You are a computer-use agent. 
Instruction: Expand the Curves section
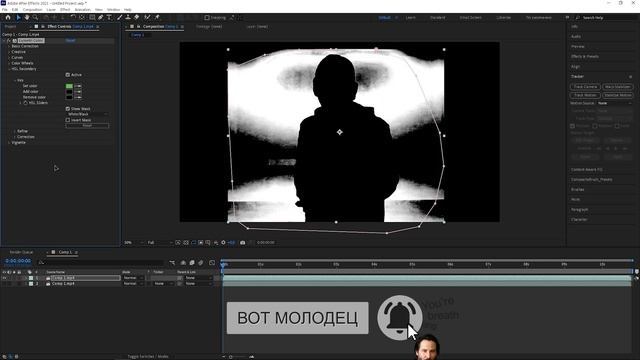pyautogui.click(x=9, y=58)
